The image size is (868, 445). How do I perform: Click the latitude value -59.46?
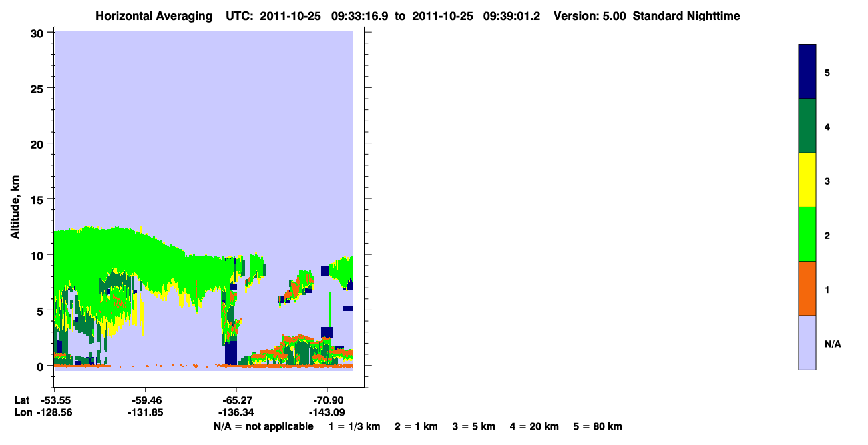click(146, 400)
